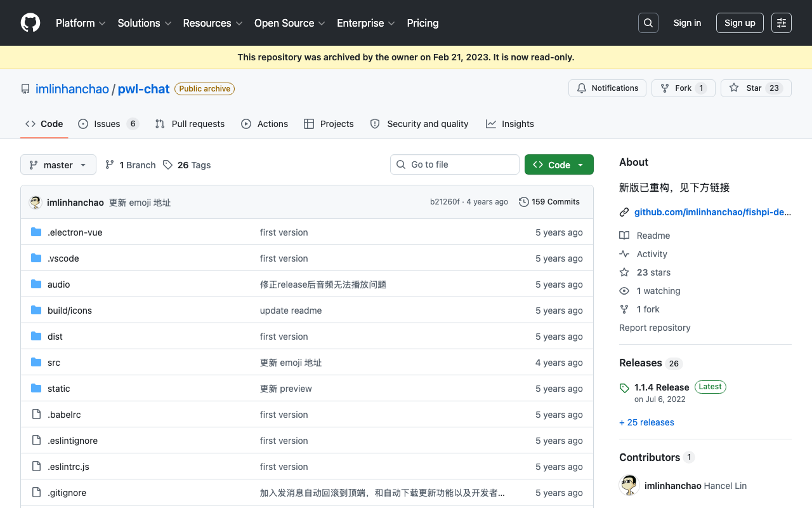Open the appearance settings icon button

pos(782,23)
